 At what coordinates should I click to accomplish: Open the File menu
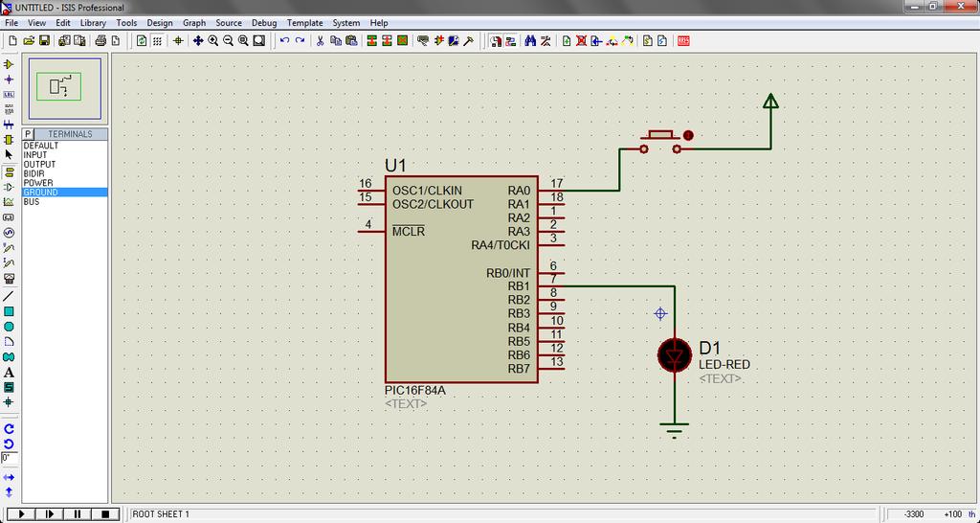[x=11, y=23]
